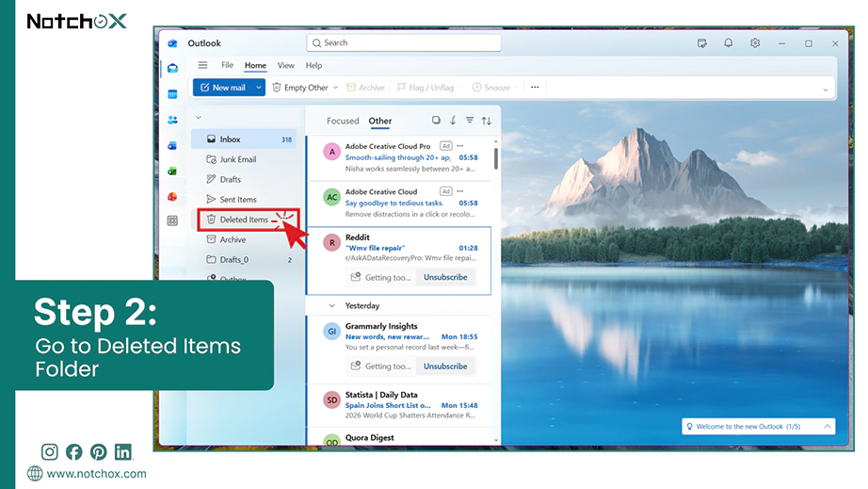Open the Word app icon in sidebar
This screenshot has height=489, width=868.
pos(172,146)
